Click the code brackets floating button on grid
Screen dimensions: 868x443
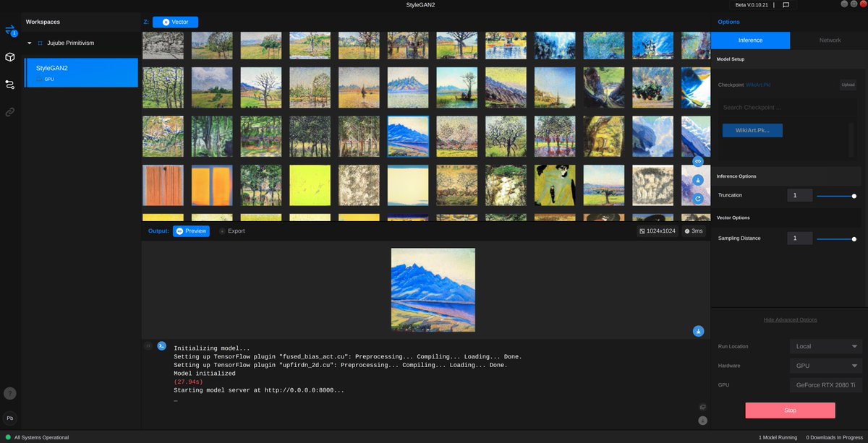click(x=698, y=161)
